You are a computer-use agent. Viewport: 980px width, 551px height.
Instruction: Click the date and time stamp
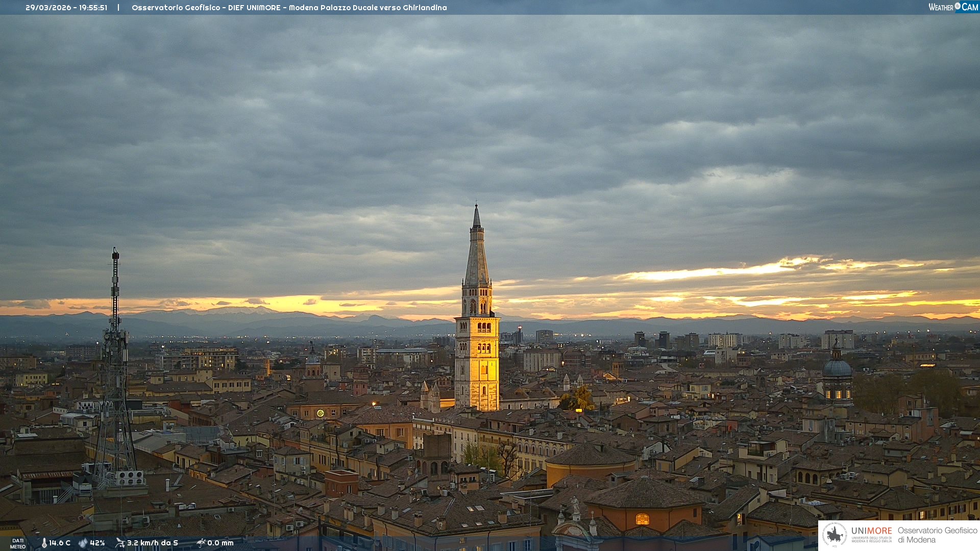[x=66, y=8]
